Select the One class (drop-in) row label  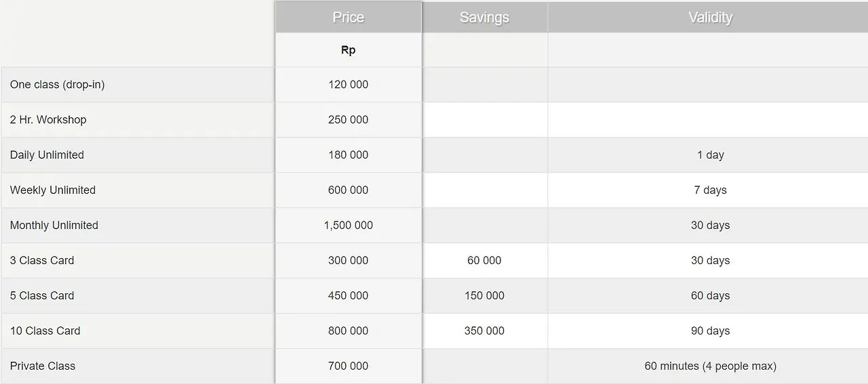coord(57,85)
